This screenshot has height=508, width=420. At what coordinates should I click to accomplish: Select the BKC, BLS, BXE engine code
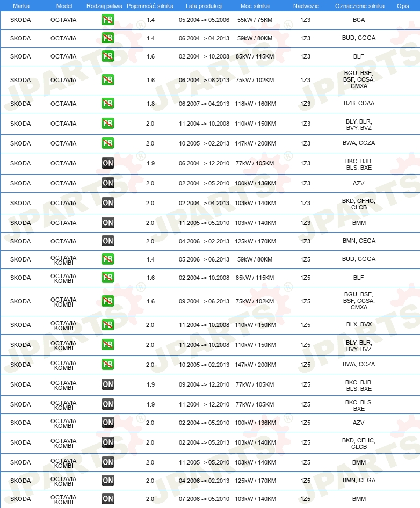[x=359, y=405]
